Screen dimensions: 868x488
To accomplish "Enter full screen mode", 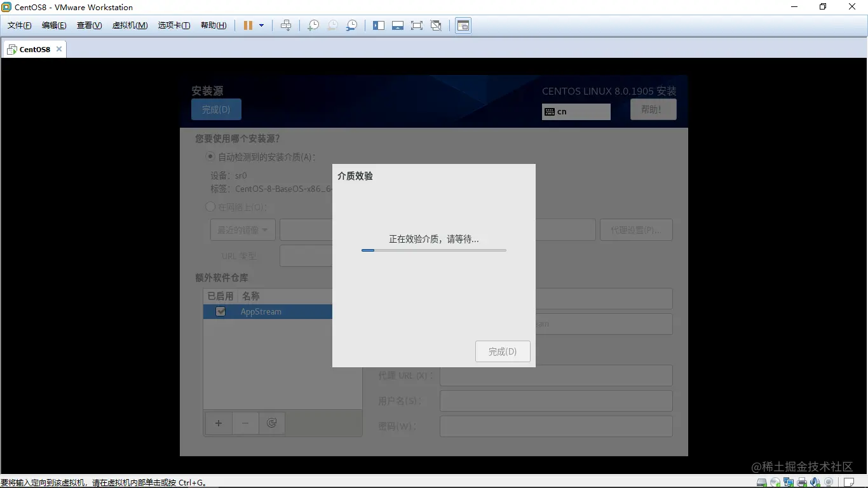I will pyautogui.click(x=417, y=25).
